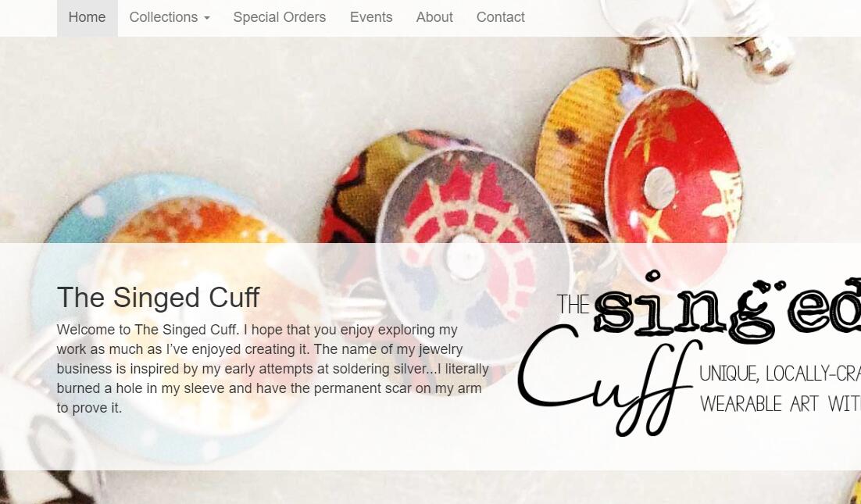The image size is (861, 504).
Task: Click the "UNIQUE, LOCALLY-CRA" tagline text
Action: tap(780, 374)
